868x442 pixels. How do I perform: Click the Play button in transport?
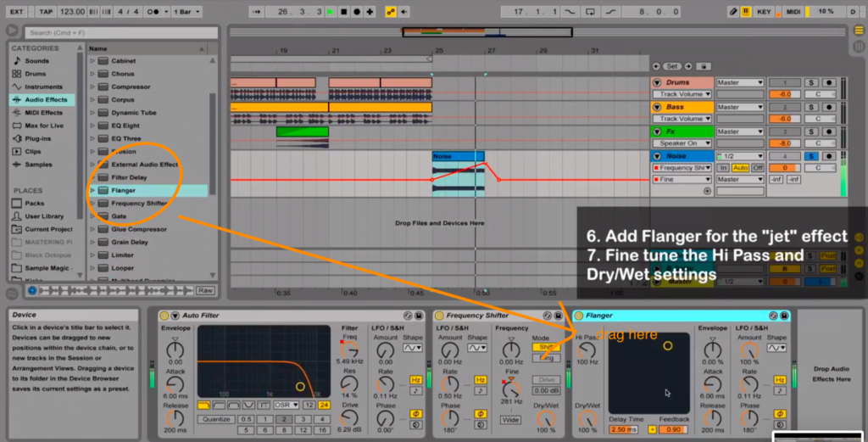(331, 12)
